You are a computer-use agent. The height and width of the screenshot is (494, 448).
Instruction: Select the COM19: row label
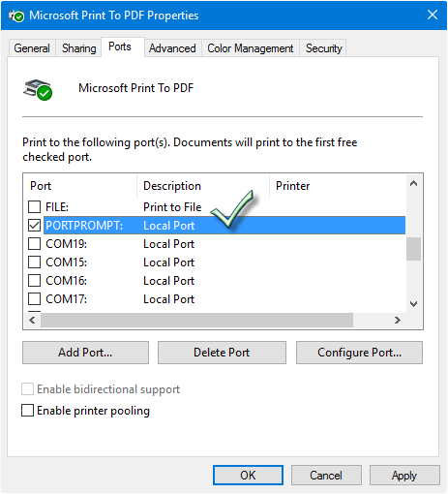click(x=67, y=244)
